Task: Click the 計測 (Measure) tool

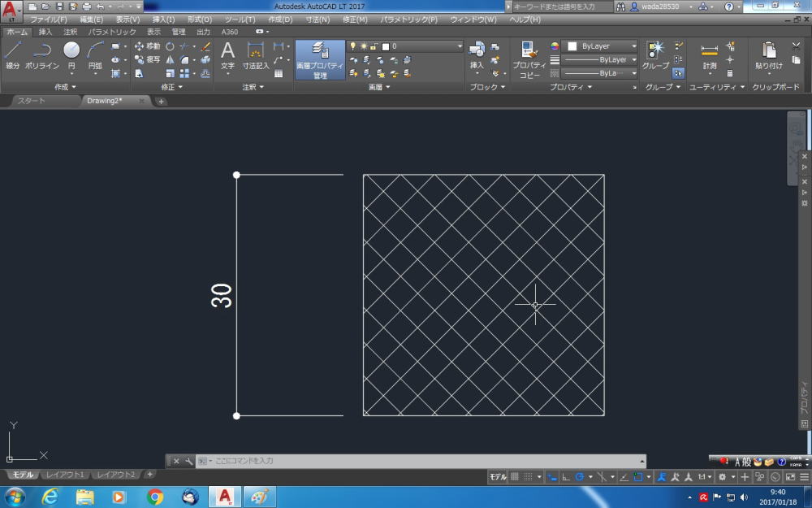Action: point(710,55)
